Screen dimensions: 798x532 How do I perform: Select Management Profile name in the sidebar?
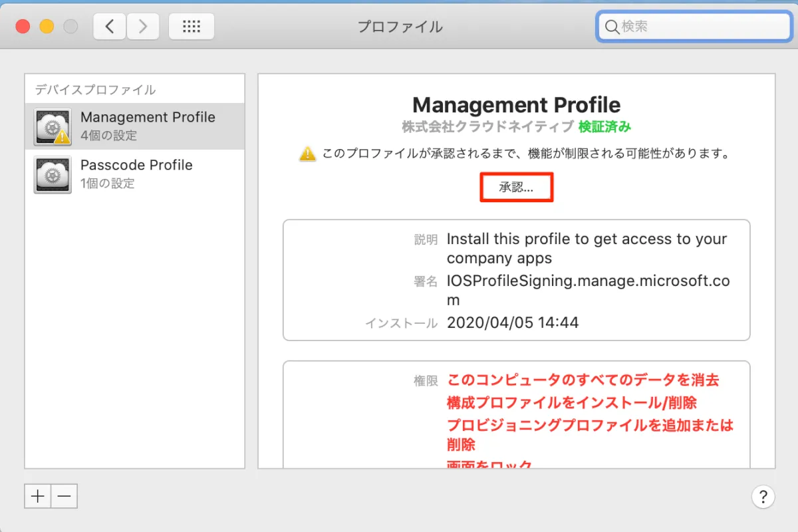(x=148, y=118)
